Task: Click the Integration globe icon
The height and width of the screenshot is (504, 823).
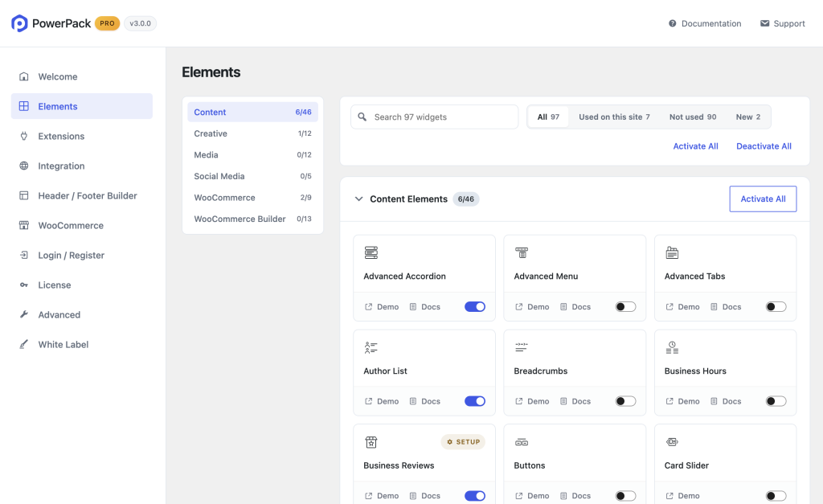Action: coord(23,166)
